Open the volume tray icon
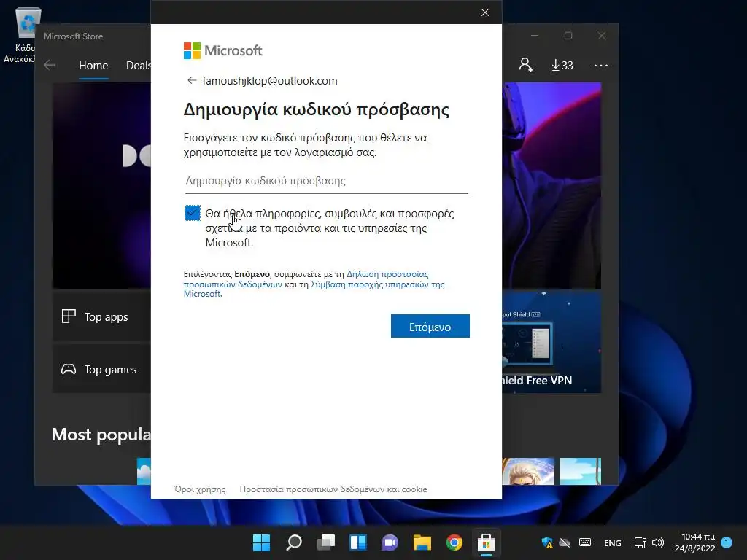This screenshot has width=747, height=560. [658, 542]
